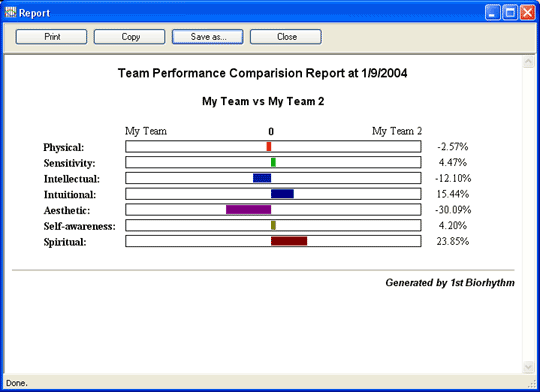Click the green Sensitivity bar
540x392 pixels.
coord(273,162)
